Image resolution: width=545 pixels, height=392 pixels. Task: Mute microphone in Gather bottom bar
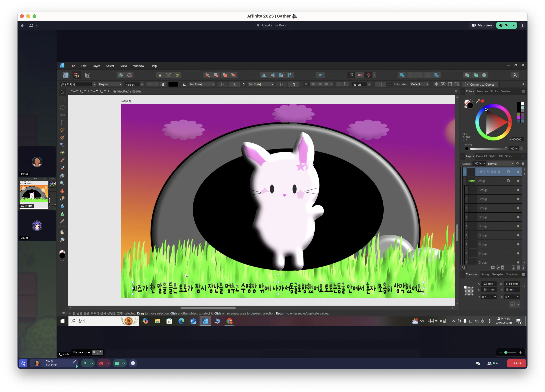click(x=85, y=363)
